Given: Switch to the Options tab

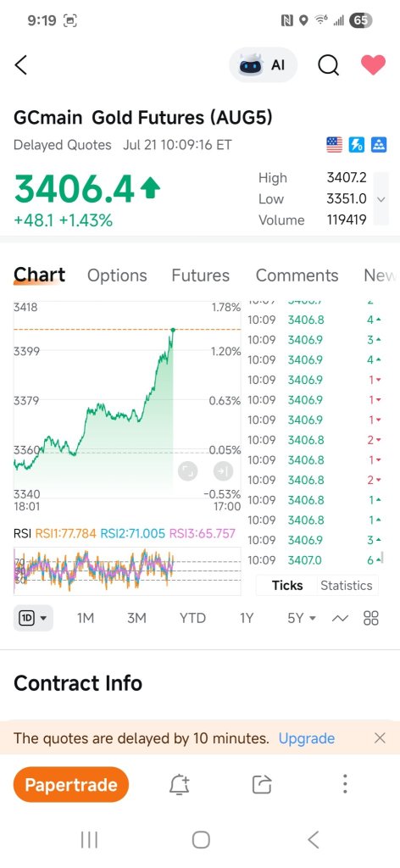Looking at the screenshot, I should click(117, 275).
